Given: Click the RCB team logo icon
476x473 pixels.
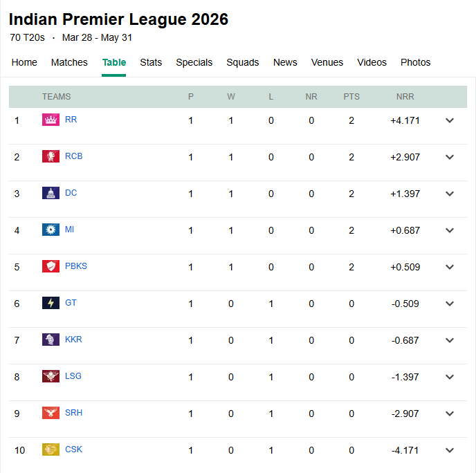Looking at the screenshot, I should pos(51,156).
